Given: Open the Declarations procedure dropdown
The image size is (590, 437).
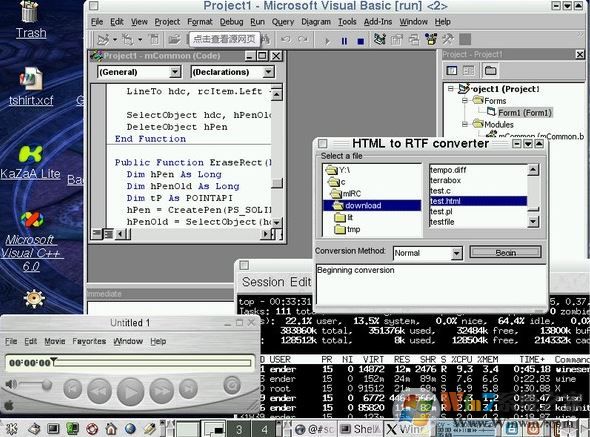Looking at the screenshot, I should (268, 72).
